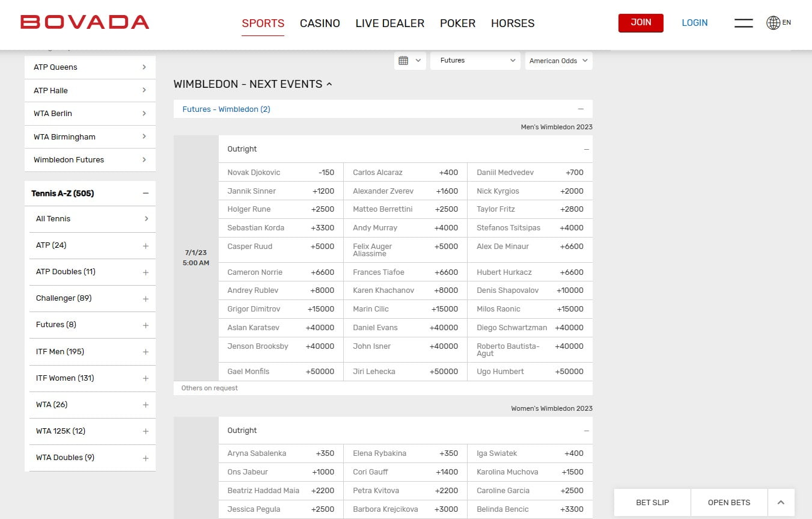This screenshot has height=519, width=812.
Task: Collapse Tennis A-Z minus icon
Action: tap(145, 194)
